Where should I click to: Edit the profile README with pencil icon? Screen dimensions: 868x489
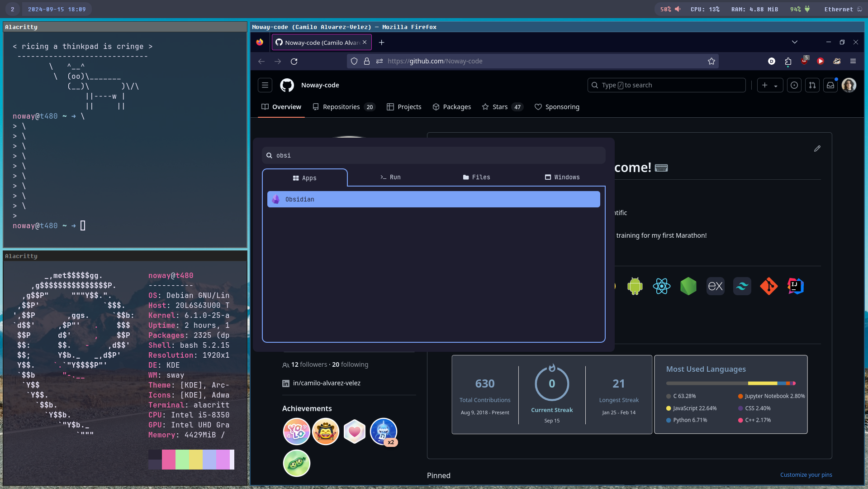(817, 149)
